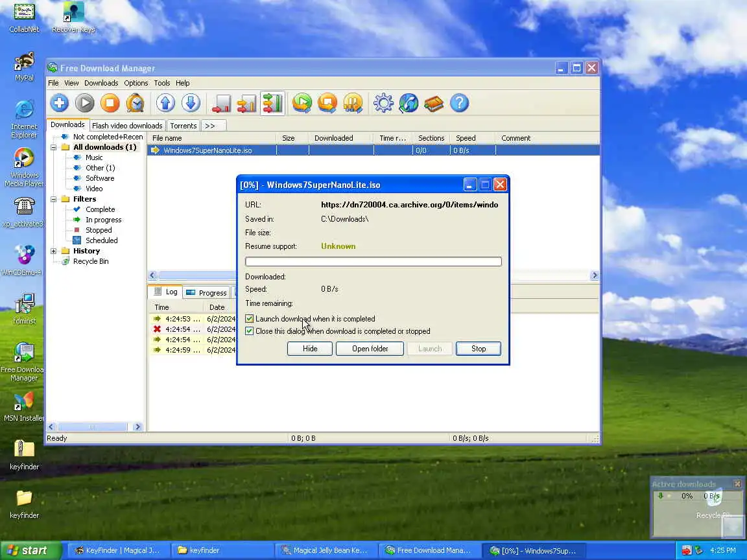This screenshot has height=560, width=747.
Task: Click the orange Pause all downloads icon
Action: tap(353, 103)
